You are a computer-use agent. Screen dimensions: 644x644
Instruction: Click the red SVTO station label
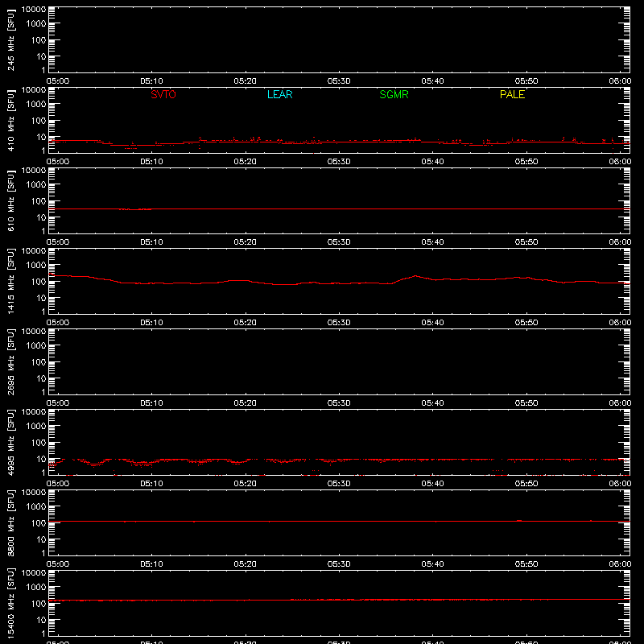(163, 94)
